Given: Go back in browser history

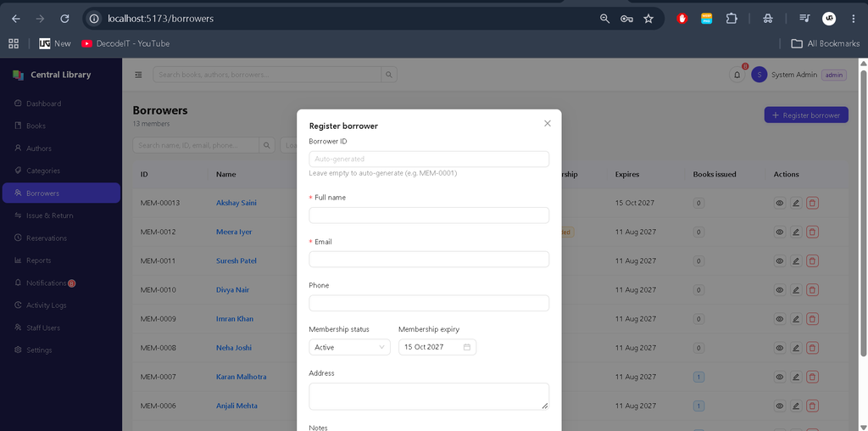Looking at the screenshot, I should click(x=16, y=19).
